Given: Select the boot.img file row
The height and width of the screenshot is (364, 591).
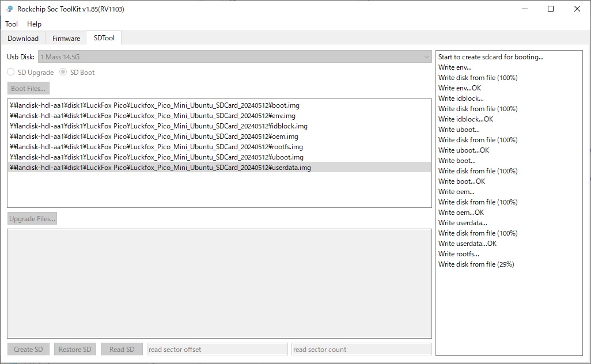Looking at the screenshot, I should [219, 105].
